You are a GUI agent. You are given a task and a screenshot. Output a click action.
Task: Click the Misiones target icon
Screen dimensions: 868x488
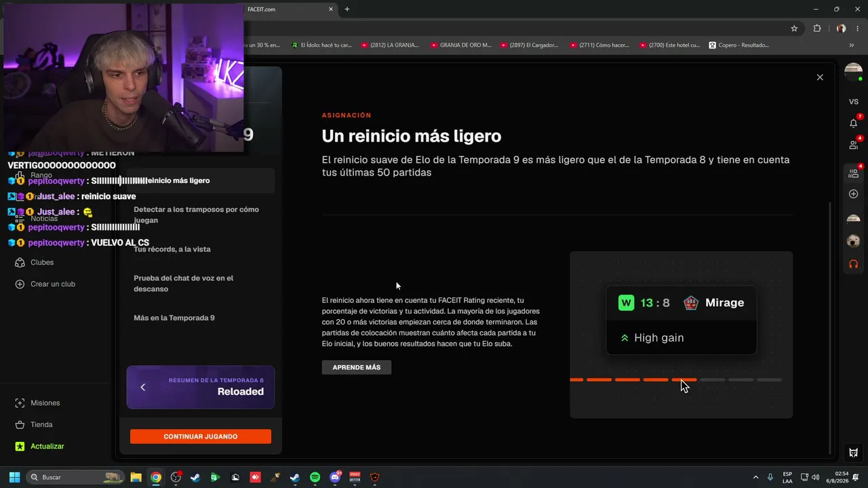click(20, 403)
